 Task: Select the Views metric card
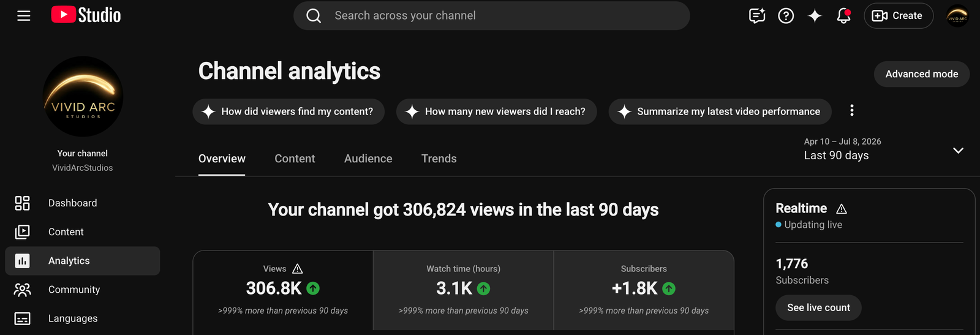pos(283,290)
